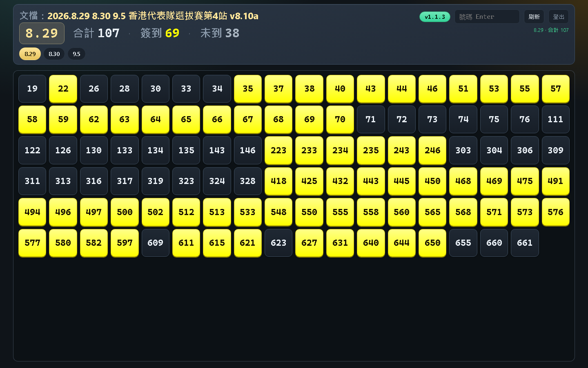Toggle tile number 46
This screenshot has height=368, width=588.
(x=432, y=89)
